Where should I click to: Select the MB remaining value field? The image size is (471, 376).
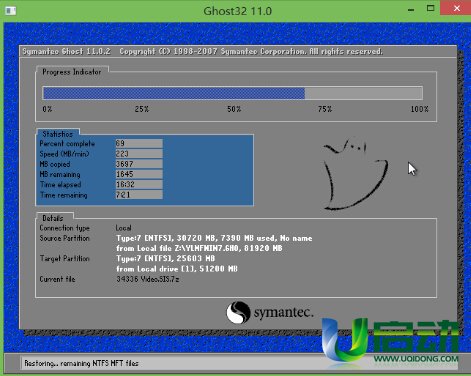[x=139, y=174]
